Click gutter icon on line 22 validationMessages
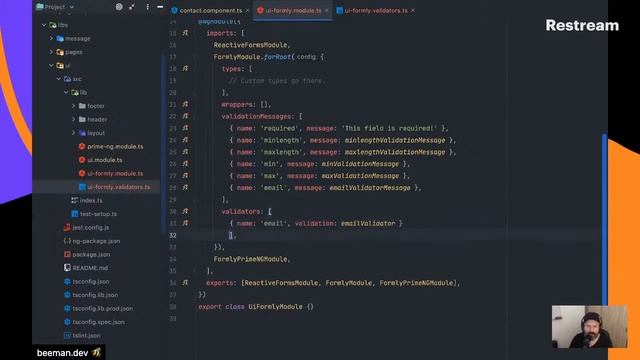This screenshot has height=360, width=640. coord(185,116)
